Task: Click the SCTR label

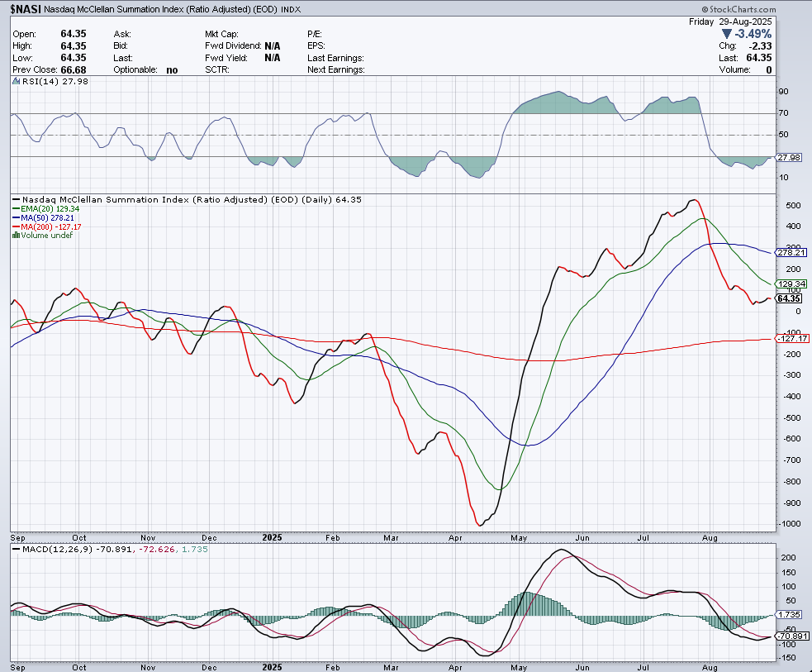Action: coord(217,70)
